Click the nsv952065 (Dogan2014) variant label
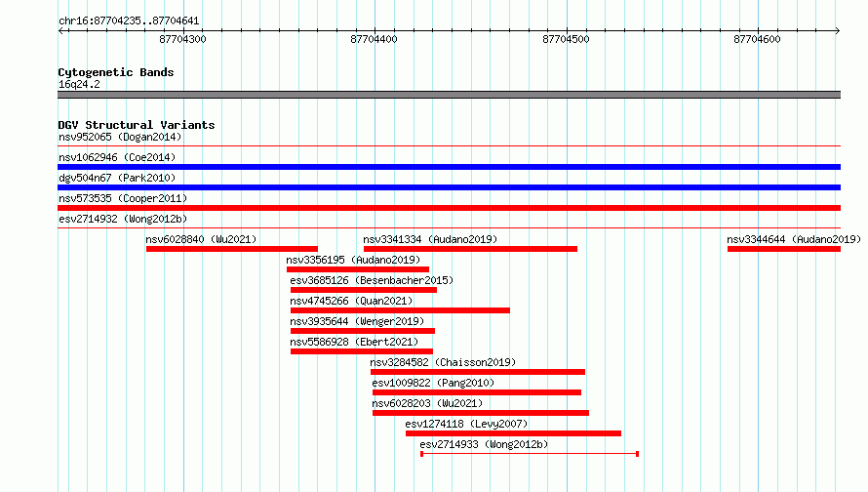Image resolution: width=868 pixels, height=492 pixels. (120, 137)
